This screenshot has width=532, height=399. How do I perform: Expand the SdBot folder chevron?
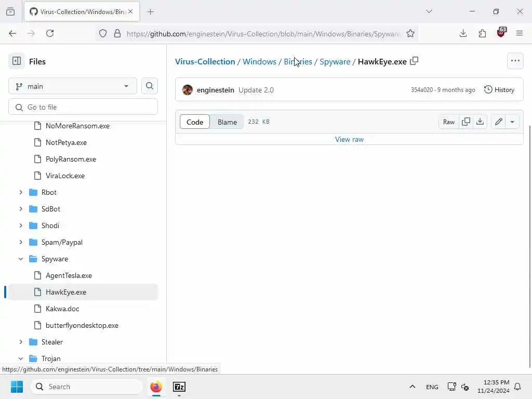click(x=21, y=209)
